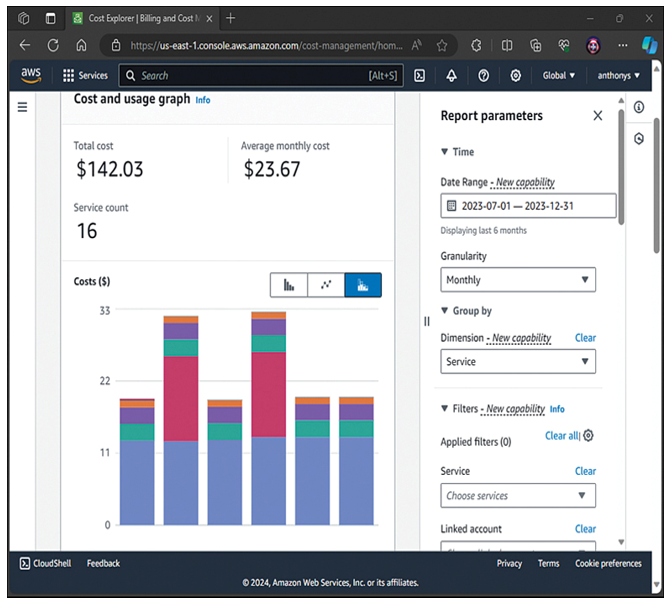Open browser essentials heart icon
Viewport: 669px width, 604px height.
pos(564,45)
